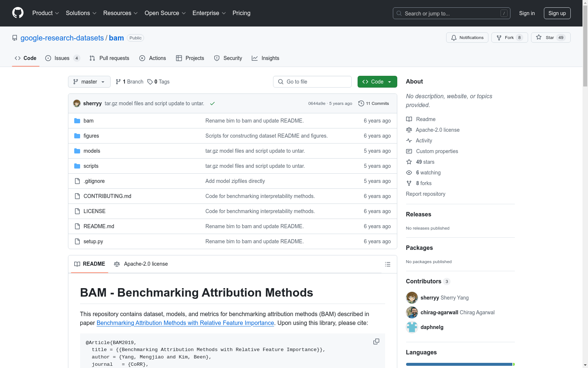Open the Benchmarking Attribution Methods paper link
Screen dimensions: 588x368
click(185, 323)
